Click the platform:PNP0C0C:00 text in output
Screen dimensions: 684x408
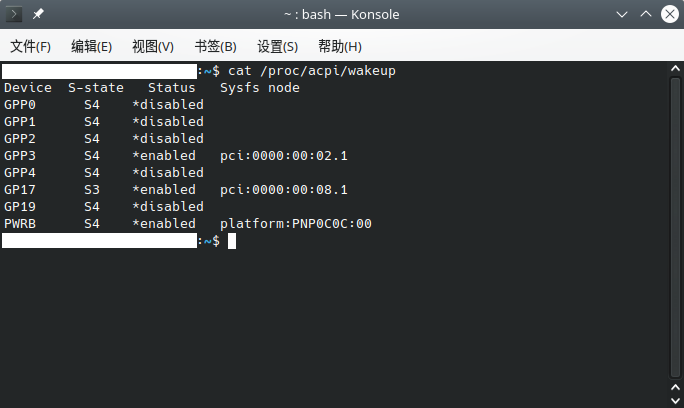(296, 224)
